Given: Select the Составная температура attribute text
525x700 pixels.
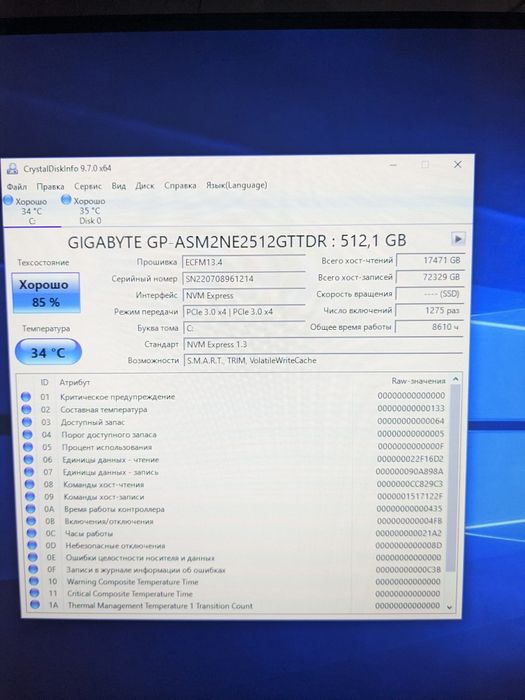Looking at the screenshot, I should click(104, 409).
